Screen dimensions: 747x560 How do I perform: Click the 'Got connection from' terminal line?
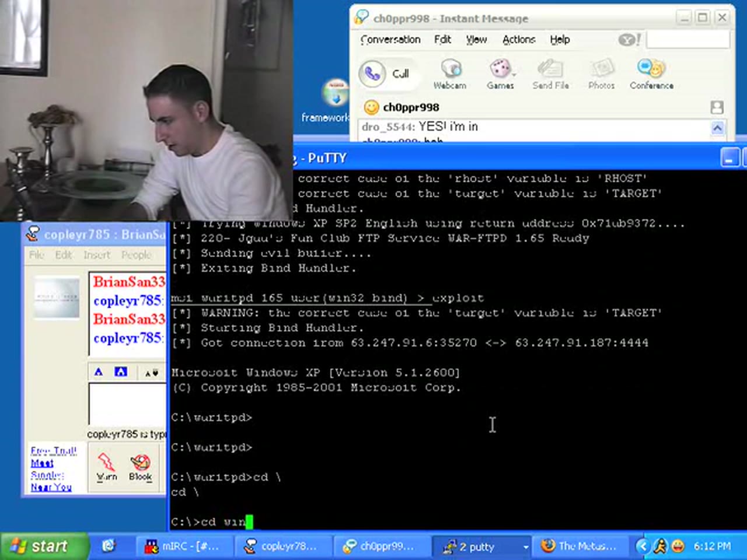coord(410,342)
